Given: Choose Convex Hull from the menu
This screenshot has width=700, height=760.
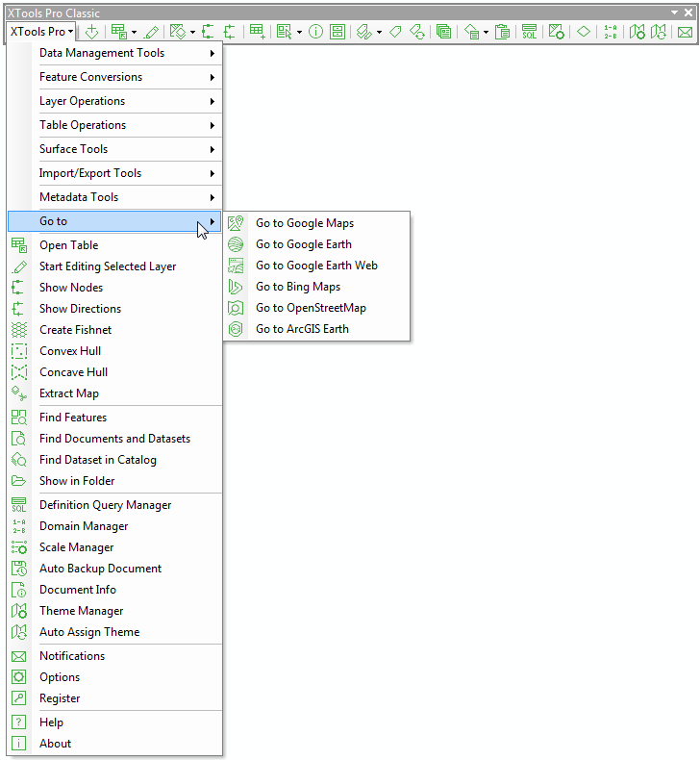Looking at the screenshot, I should point(114,351).
